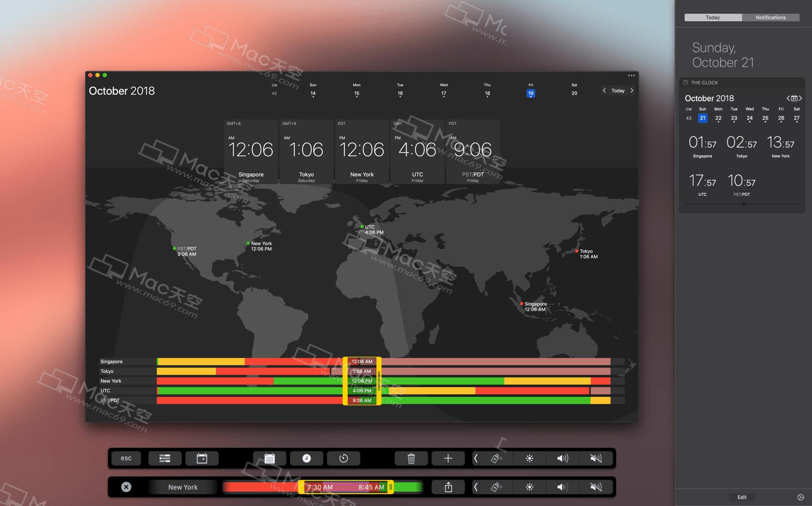Screen dimensions: 812x506
Task: Open the Tokyo 1:06 clock card
Action: pyautogui.click(x=306, y=152)
